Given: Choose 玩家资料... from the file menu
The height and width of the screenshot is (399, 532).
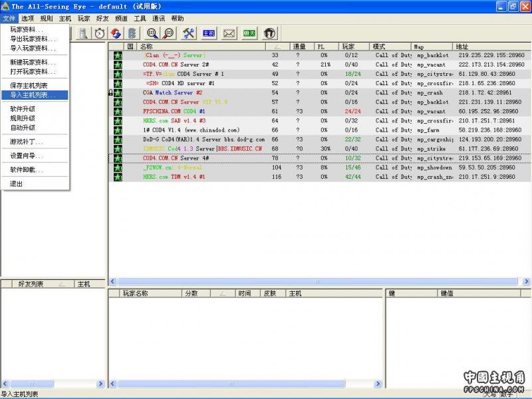Looking at the screenshot, I should (35, 29).
